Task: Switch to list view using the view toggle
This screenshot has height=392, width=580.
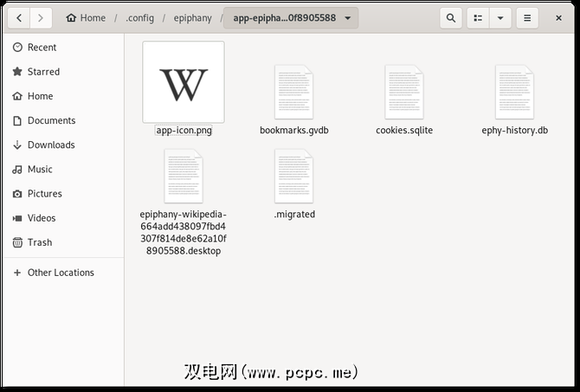Action: click(478, 18)
